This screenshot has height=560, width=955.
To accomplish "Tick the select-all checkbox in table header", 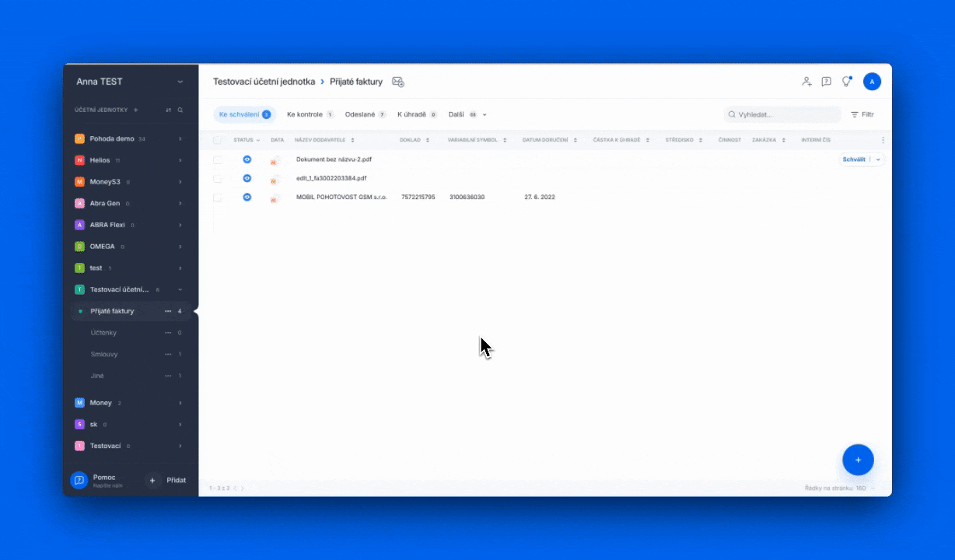I will tap(218, 140).
